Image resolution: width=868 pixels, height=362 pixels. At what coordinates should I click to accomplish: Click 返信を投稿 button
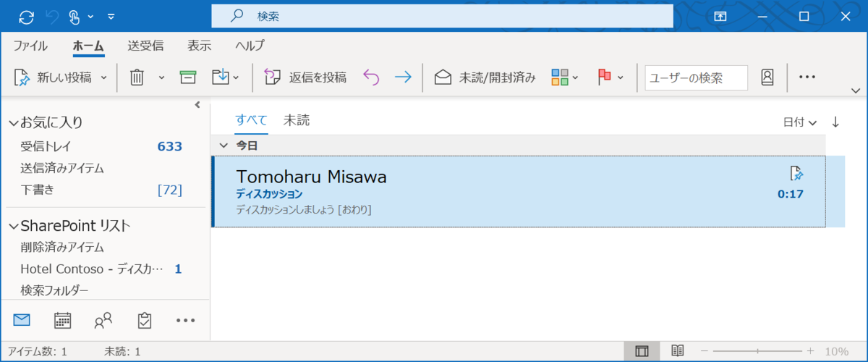(305, 77)
